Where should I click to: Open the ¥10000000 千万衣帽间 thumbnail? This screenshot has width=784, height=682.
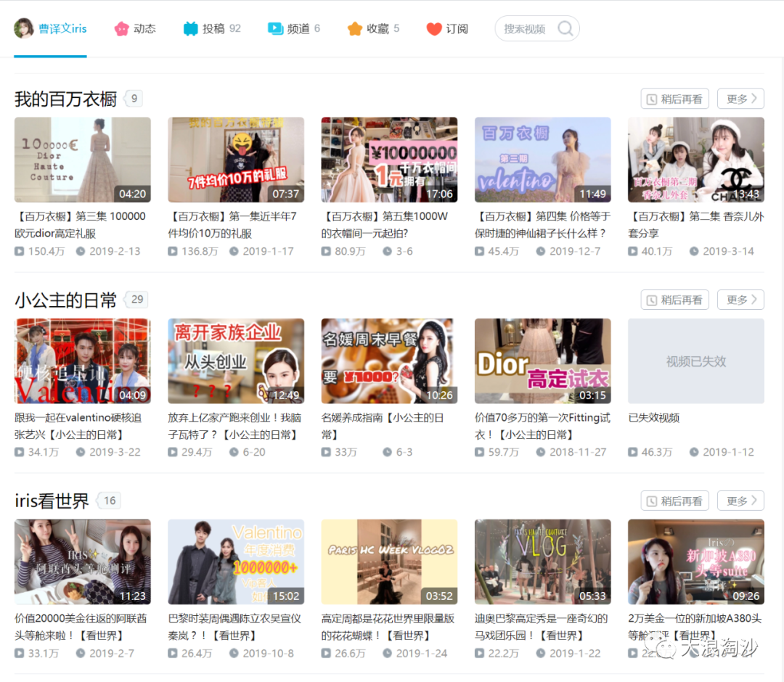pos(389,160)
